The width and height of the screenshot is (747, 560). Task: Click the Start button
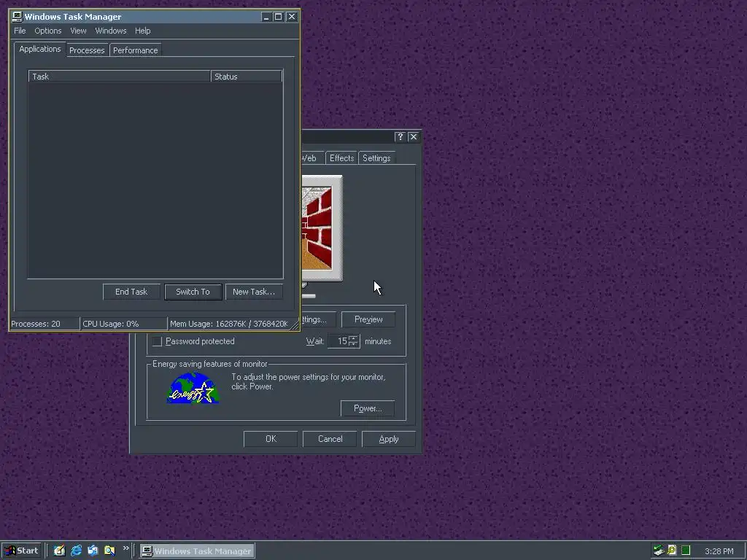21,551
